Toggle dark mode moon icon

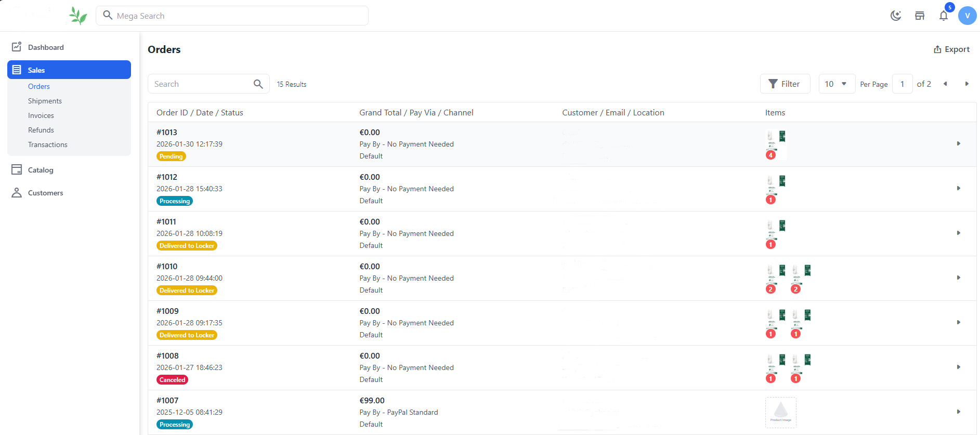tap(895, 16)
